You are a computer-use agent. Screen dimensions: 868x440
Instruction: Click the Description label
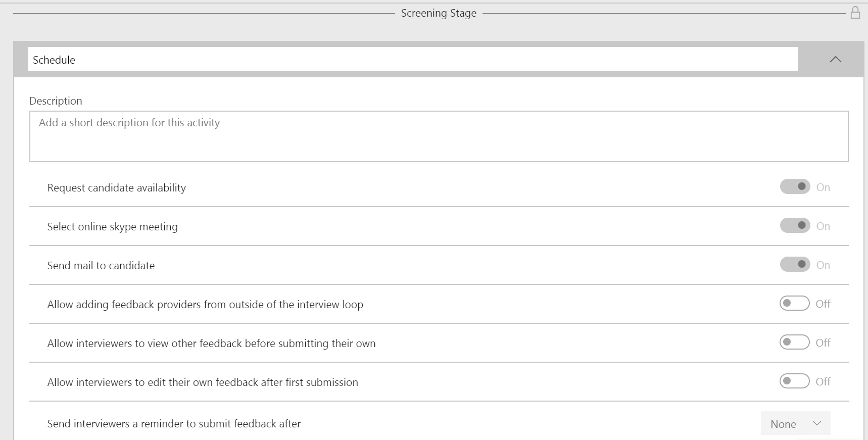[56, 101]
